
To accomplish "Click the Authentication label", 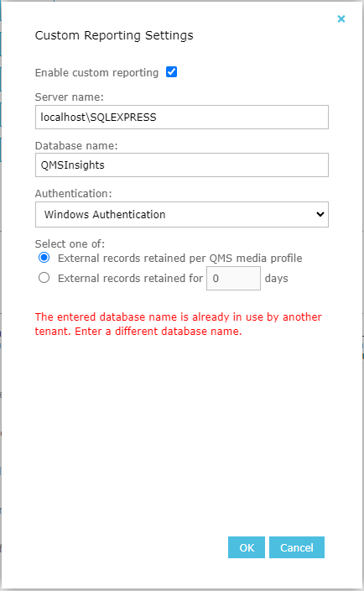I will (x=74, y=194).
